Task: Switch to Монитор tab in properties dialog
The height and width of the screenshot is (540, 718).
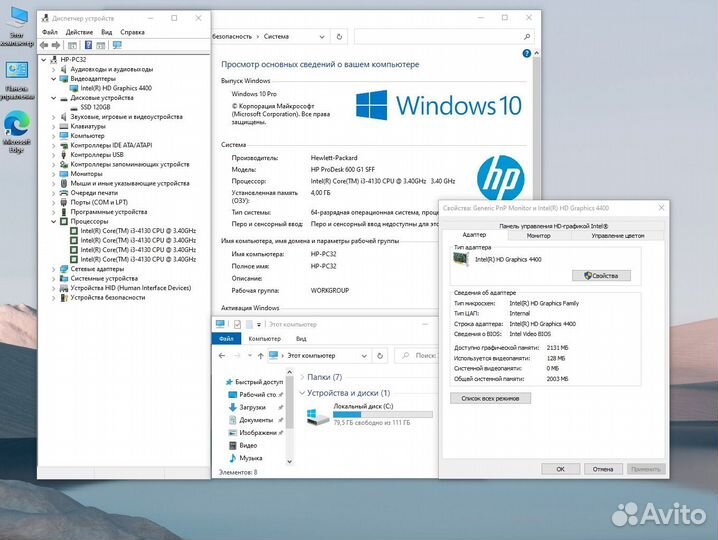Action: pyautogui.click(x=538, y=235)
